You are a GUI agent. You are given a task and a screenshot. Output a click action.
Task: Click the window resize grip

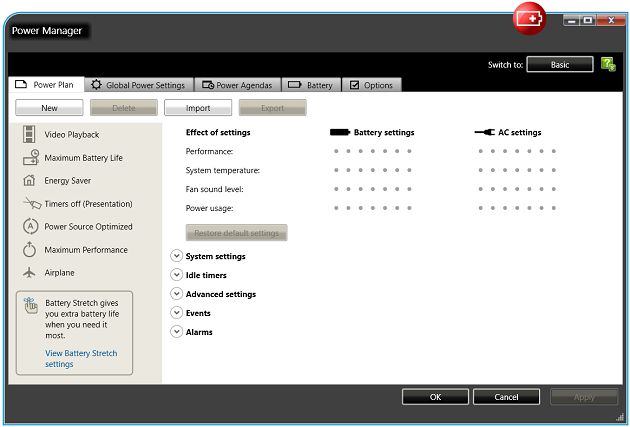point(620,417)
